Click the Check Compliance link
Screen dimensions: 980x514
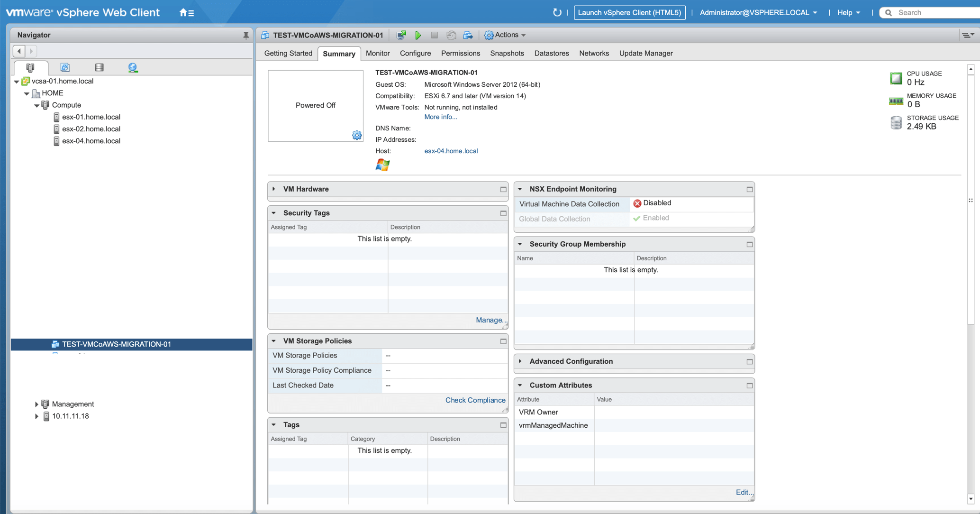[x=475, y=400]
